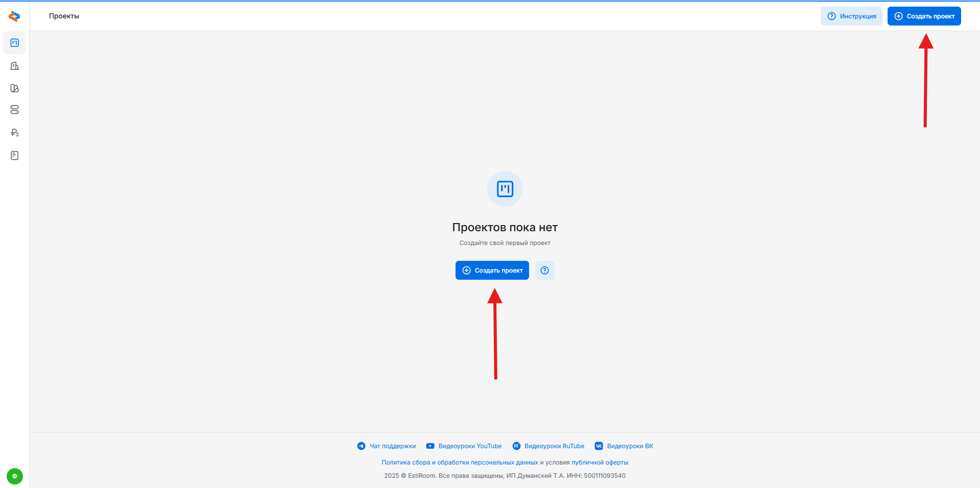Click the "Проекты" page title in header
The height and width of the screenshot is (488, 980).
(x=64, y=16)
